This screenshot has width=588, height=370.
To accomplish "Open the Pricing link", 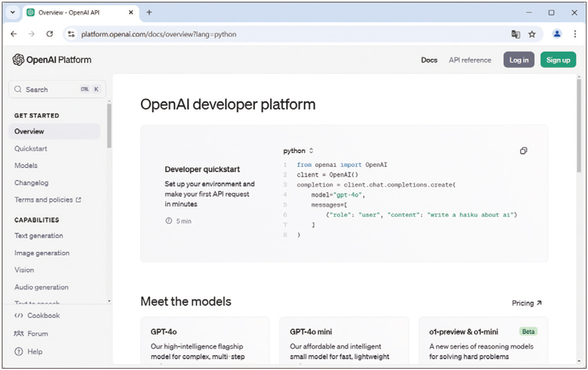I will [x=526, y=303].
